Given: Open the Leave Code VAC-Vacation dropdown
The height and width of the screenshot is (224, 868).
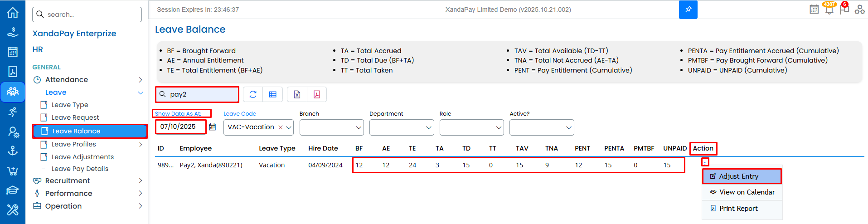Looking at the screenshot, I should point(258,127).
